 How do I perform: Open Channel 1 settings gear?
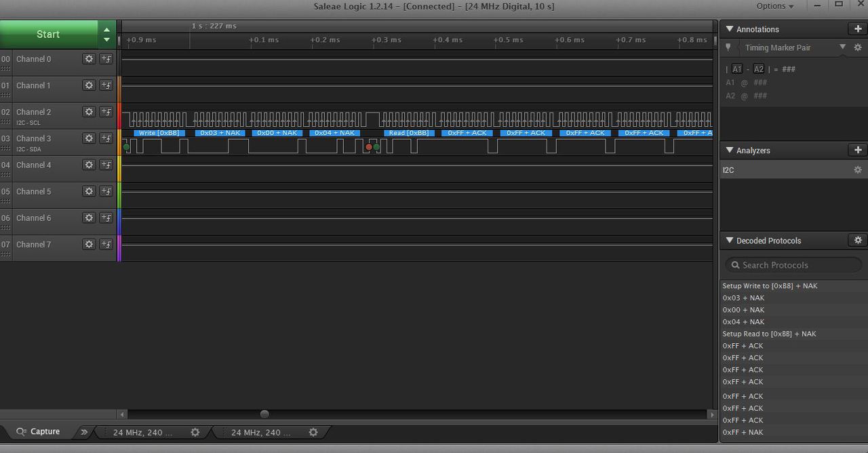89,85
